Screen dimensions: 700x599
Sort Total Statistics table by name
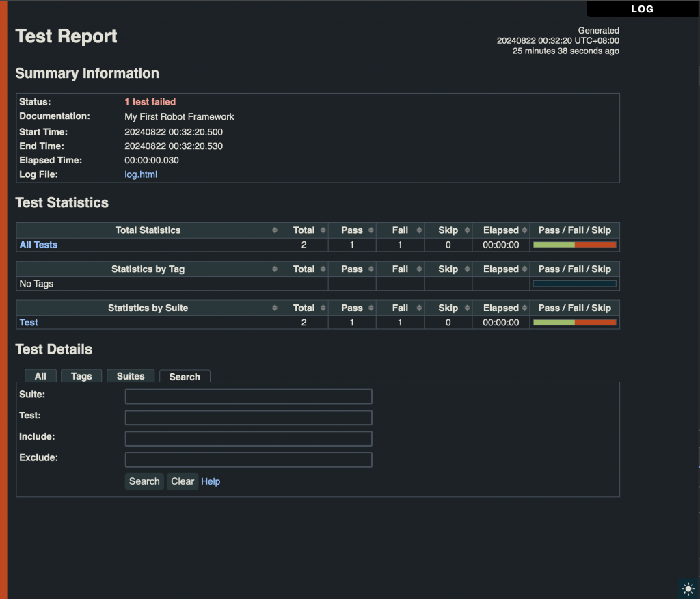148,230
